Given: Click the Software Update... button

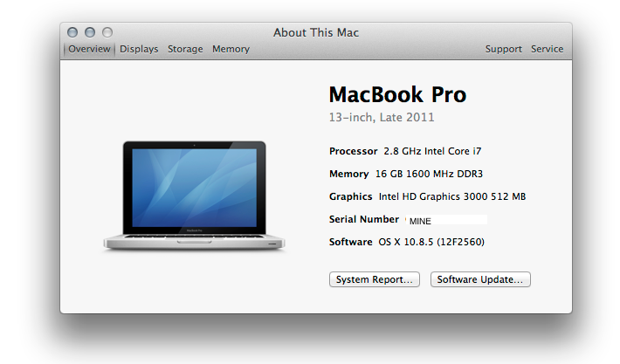Looking at the screenshot, I should [x=480, y=279].
